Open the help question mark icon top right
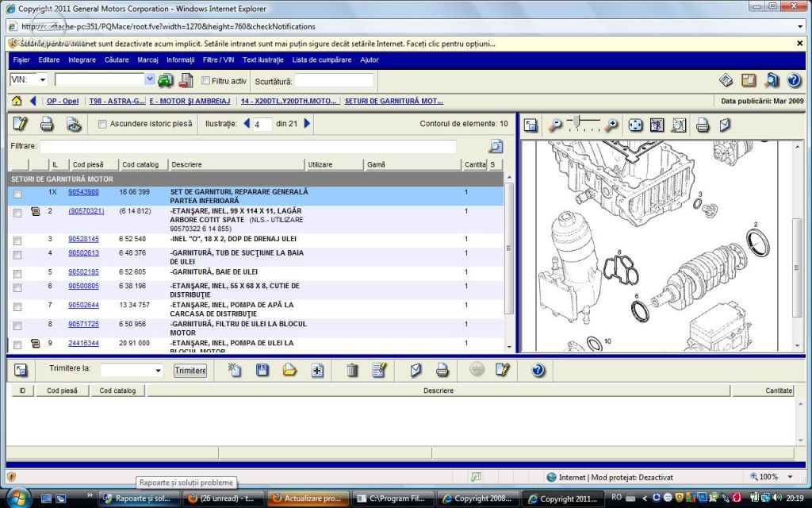The width and height of the screenshot is (812, 508). click(793, 80)
